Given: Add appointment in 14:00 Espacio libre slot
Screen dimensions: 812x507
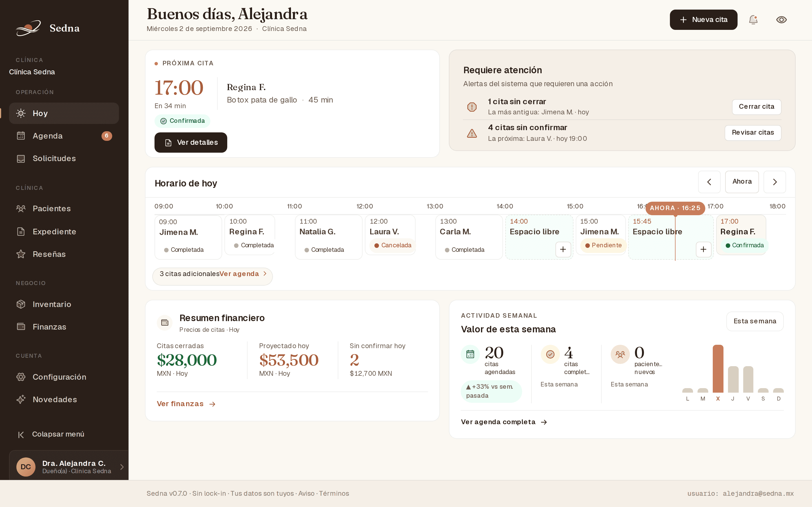Looking at the screenshot, I should 563,250.
